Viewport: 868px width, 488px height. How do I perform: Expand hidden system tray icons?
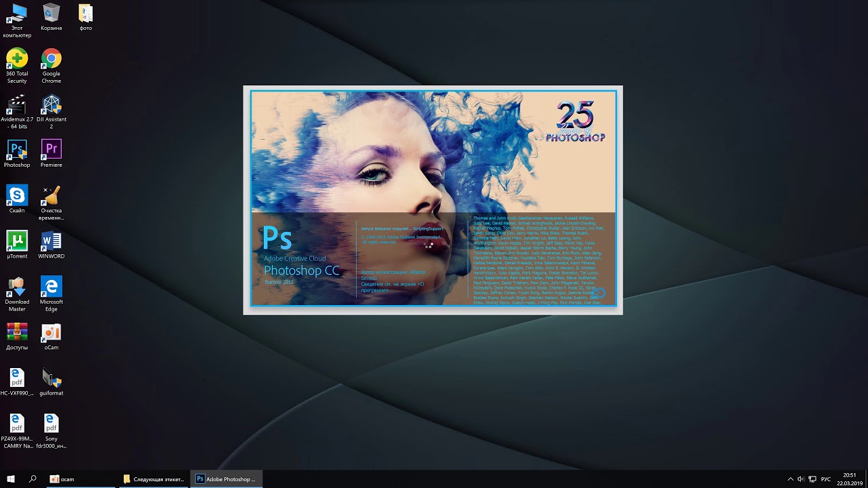(790, 479)
